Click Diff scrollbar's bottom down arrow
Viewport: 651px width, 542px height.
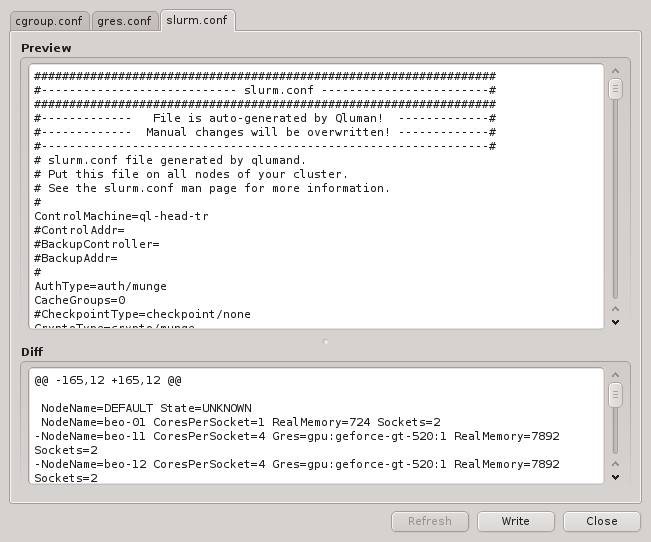(616, 478)
